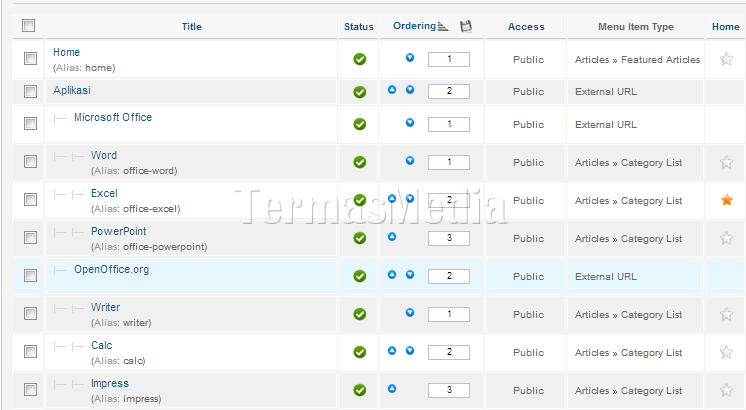Move Aplikasi item down in ordering
Screen dimensions: 746x410
(x=410, y=89)
